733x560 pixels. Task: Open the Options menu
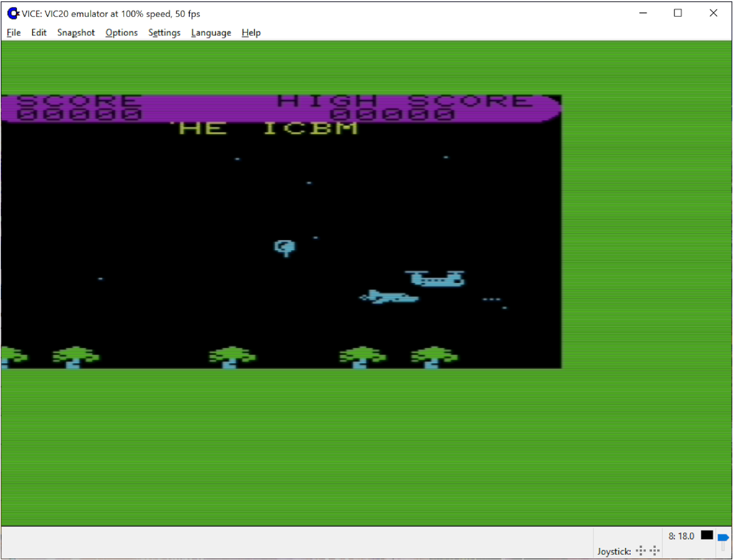[122, 33]
